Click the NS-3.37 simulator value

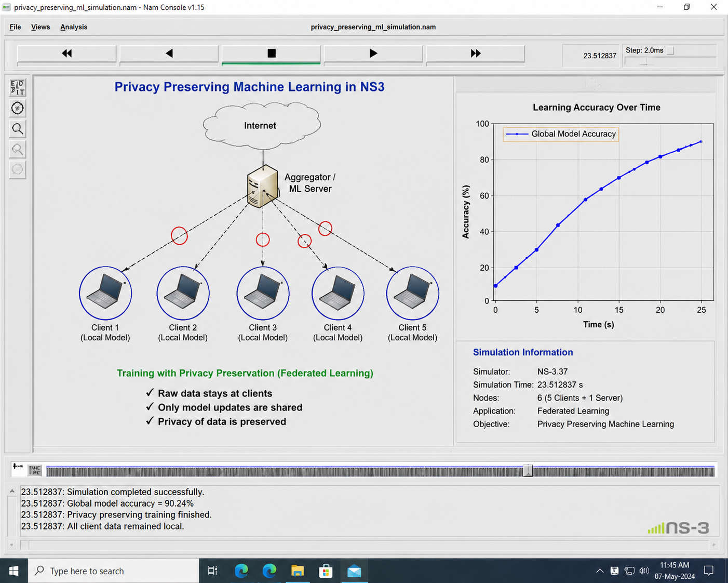[552, 372]
